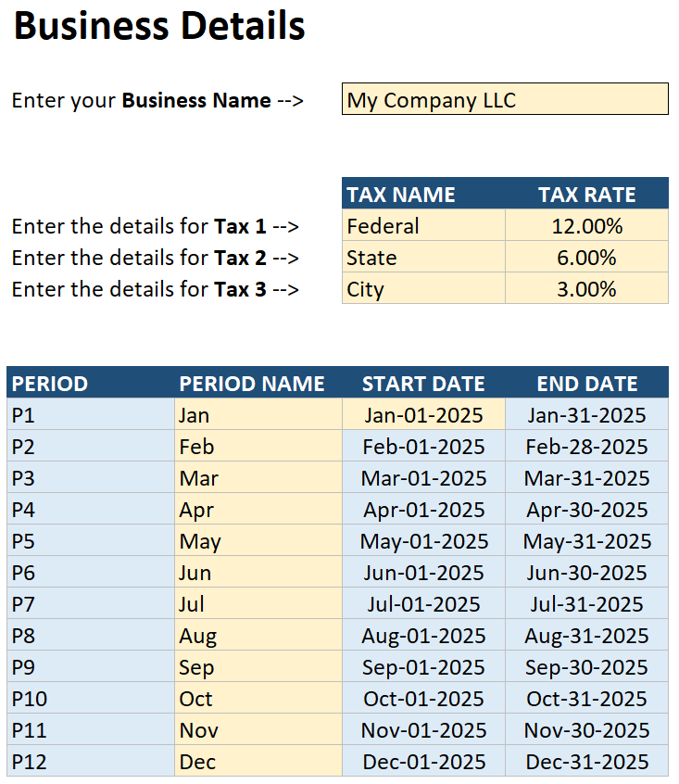Viewport: 679px width, 784px height.
Task: Select the 12.00% tax rate cell
Action: pyautogui.click(x=586, y=226)
